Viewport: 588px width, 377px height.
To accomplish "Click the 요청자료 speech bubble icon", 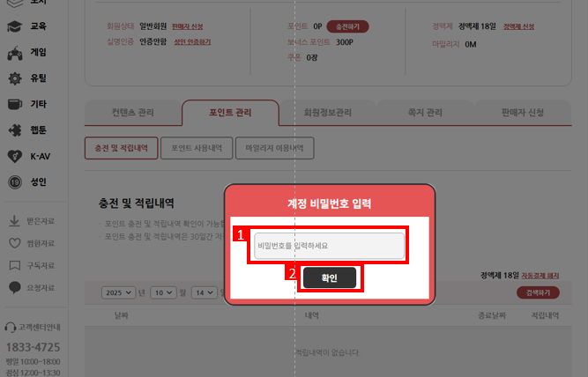I will tap(15, 287).
